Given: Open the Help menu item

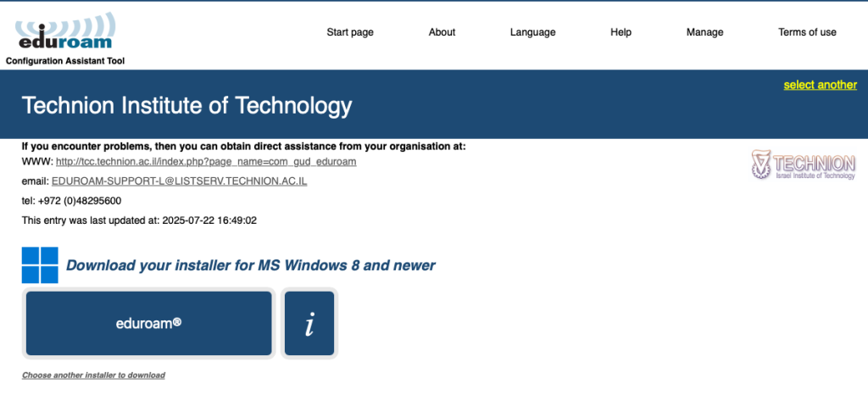Looking at the screenshot, I should tap(620, 32).
